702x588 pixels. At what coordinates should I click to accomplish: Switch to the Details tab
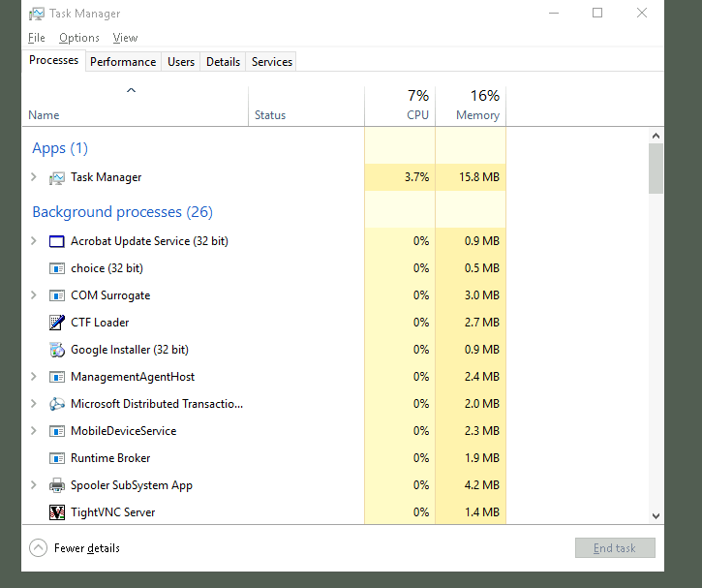coord(223,62)
